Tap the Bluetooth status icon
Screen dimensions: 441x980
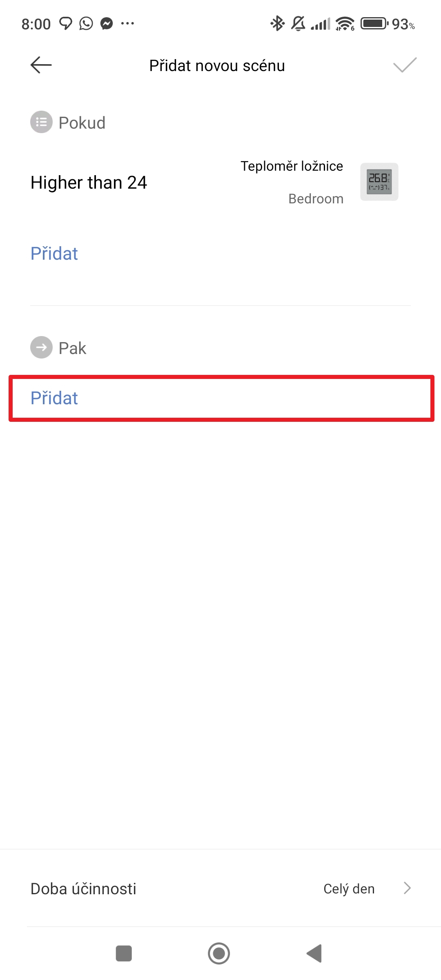[278, 24]
